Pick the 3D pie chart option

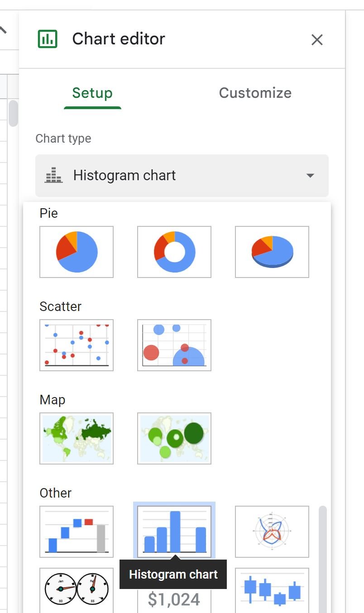click(272, 252)
